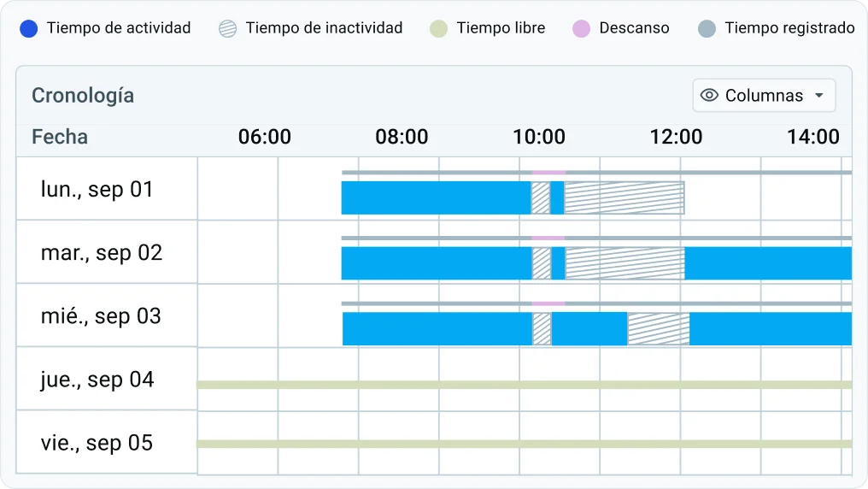Open the Columnas column selector
This screenshot has height=489, width=868.
click(x=764, y=95)
